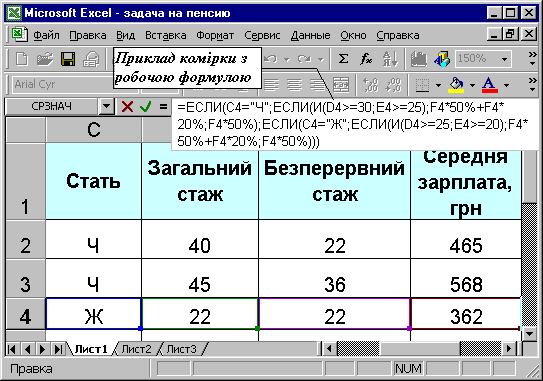Save the workbook with floppy disk icon
This screenshot has width=543, height=381.
pyautogui.click(x=68, y=59)
